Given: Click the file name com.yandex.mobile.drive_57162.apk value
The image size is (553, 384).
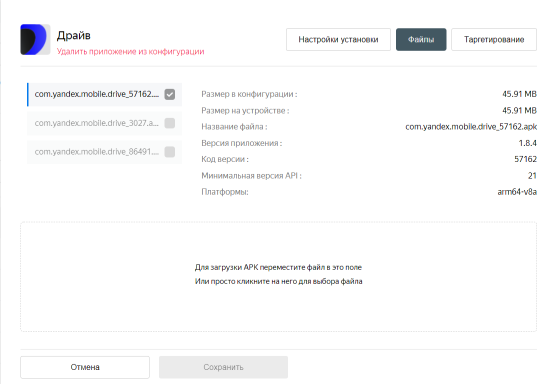Looking at the screenshot, I should point(471,127).
